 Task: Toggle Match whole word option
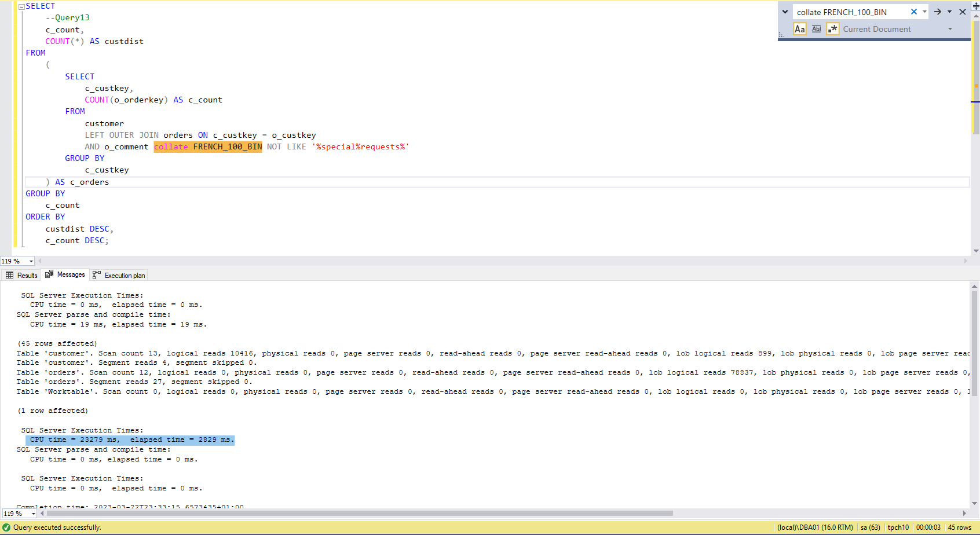click(817, 29)
